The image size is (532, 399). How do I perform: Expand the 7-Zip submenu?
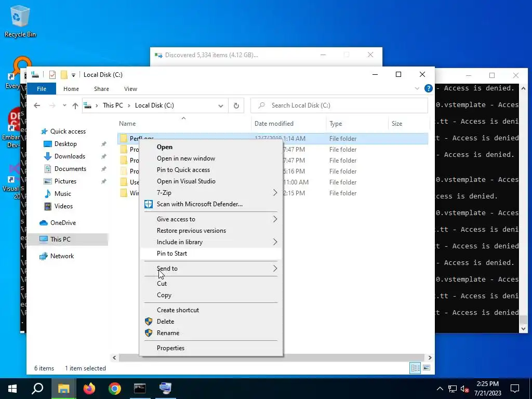pos(211,193)
